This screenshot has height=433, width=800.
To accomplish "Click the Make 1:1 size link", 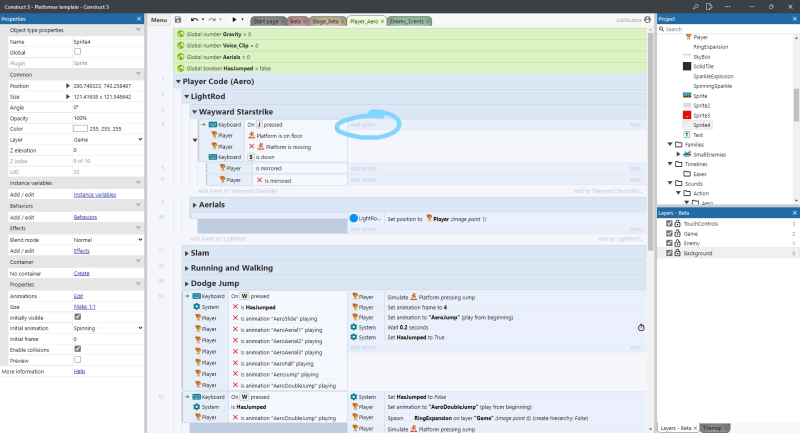I will click(85, 307).
